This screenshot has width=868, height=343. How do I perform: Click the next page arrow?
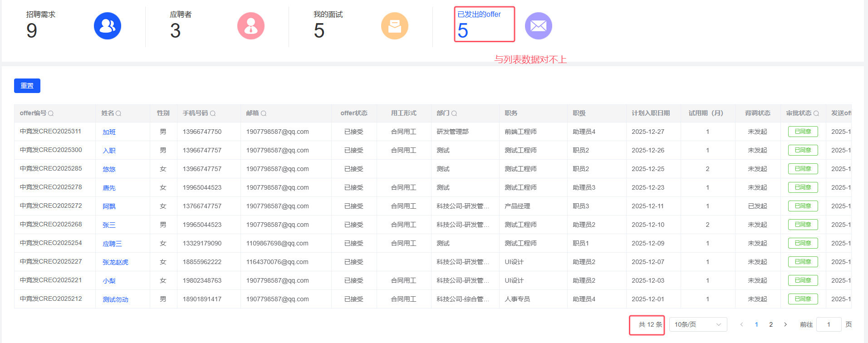[785, 324]
